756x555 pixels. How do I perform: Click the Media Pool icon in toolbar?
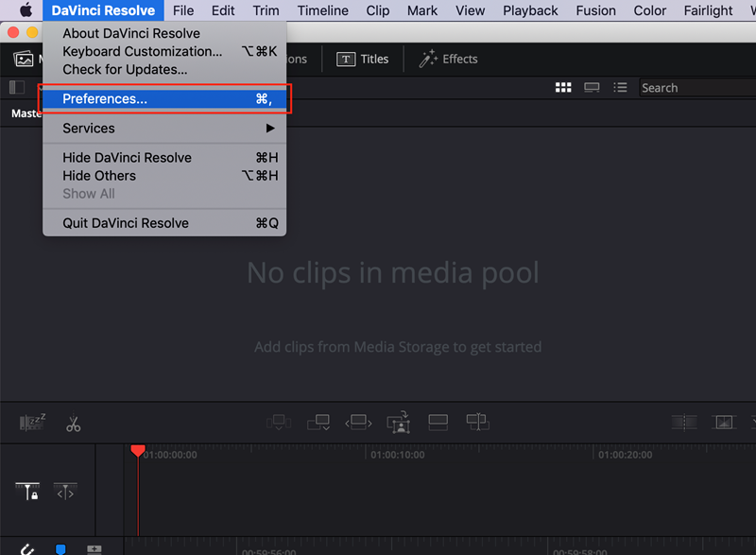[x=23, y=59]
